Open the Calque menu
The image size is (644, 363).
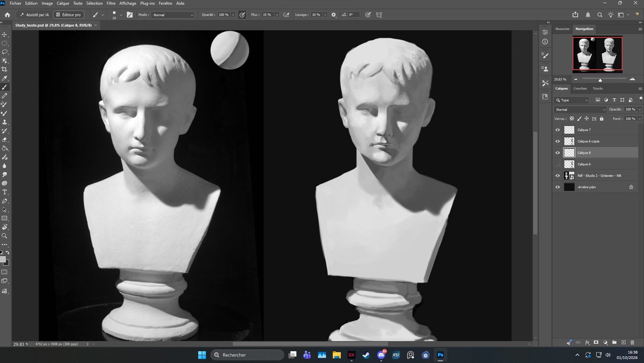[x=63, y=3]
